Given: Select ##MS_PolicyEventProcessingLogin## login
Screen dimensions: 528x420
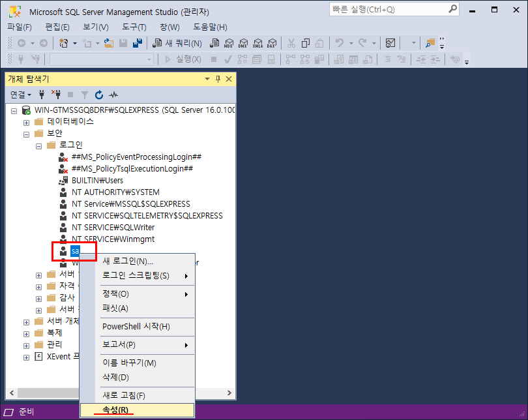Looking at the screenshot, I should click(136, 157).
